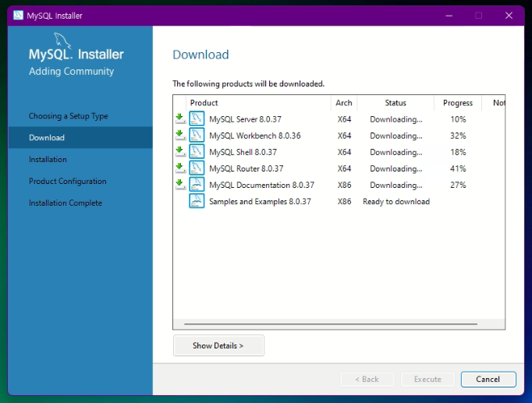Click green download arrow beside MySQL Documentation

point(180,185)
